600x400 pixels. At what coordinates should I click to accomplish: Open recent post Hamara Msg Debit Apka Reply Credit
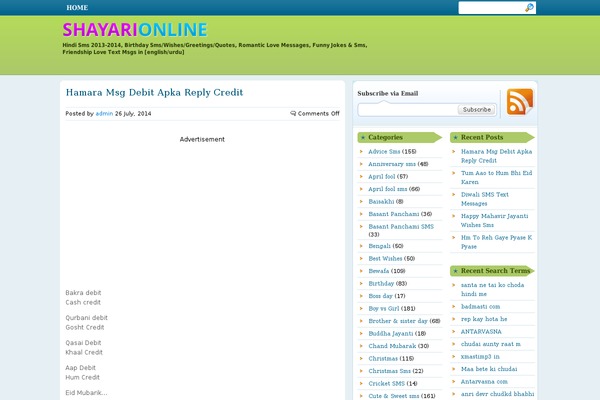click(496, 156)
